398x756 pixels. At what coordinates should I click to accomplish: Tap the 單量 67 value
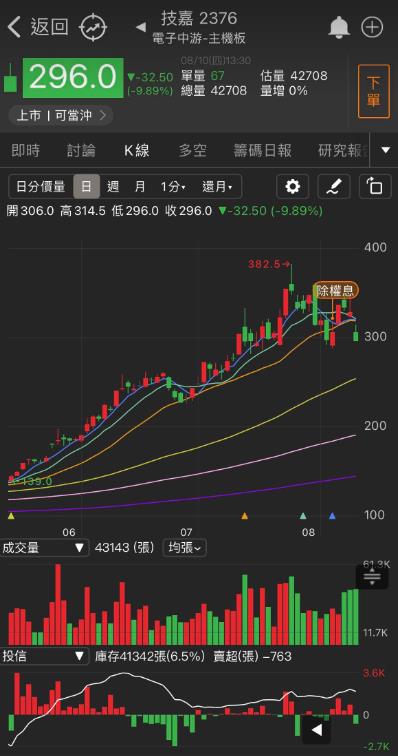203,76
